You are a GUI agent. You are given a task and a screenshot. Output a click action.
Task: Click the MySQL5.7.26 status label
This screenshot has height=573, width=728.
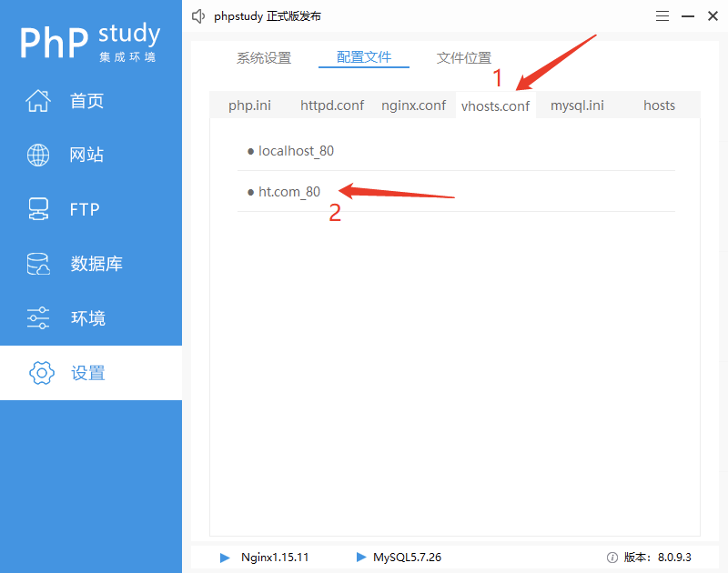click(x=407, y=558)
